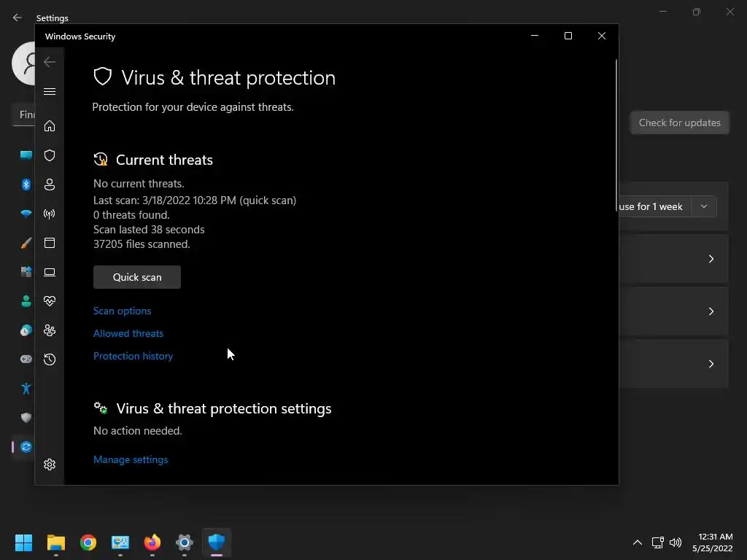
Task: Open volume control in system tray
Action: (x=676, y=542)
